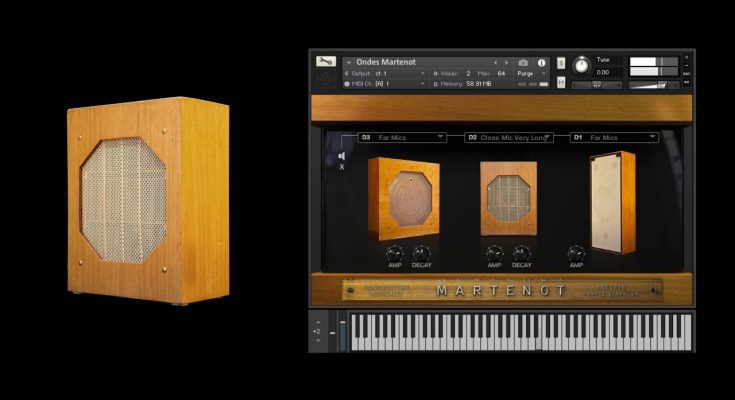This screenshot has width=735, height=400.
Task: Open instrument edit mode via wrench icon
Action: [325, 63]
